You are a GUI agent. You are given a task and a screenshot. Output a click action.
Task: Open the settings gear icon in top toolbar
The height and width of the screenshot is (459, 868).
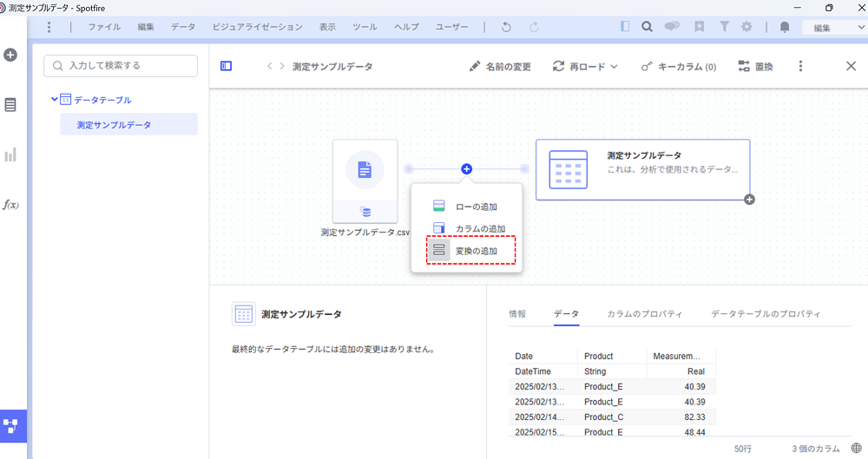tap(746, 26)
